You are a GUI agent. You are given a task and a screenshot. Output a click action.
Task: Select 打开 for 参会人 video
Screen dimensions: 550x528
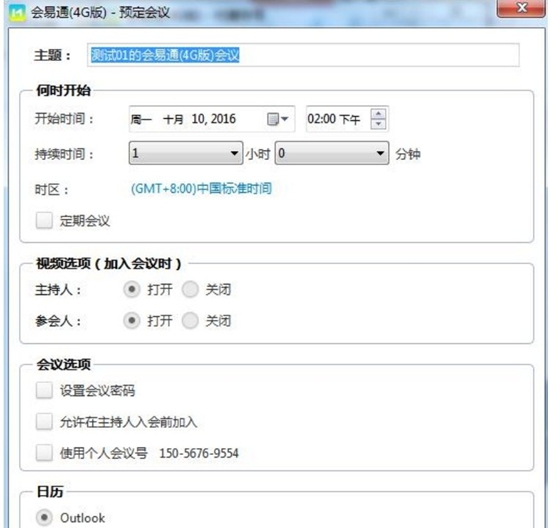132,321
